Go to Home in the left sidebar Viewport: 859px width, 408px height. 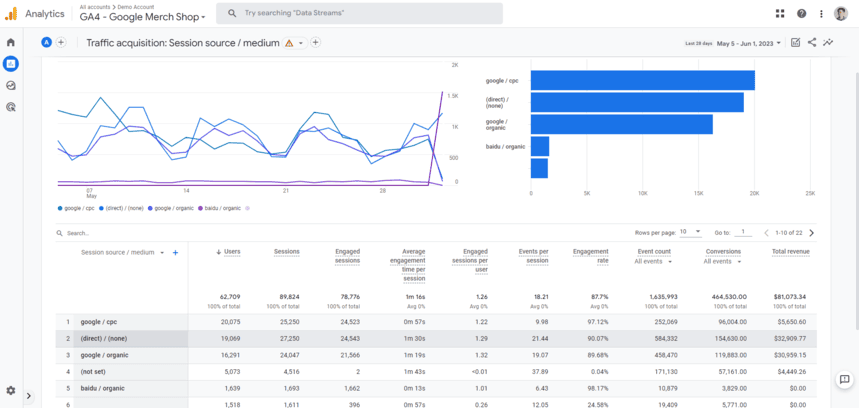(x=11, y=43)
